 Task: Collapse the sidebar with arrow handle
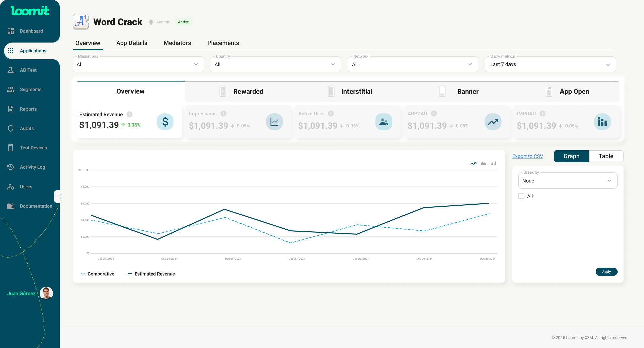[x=60, y=197]
